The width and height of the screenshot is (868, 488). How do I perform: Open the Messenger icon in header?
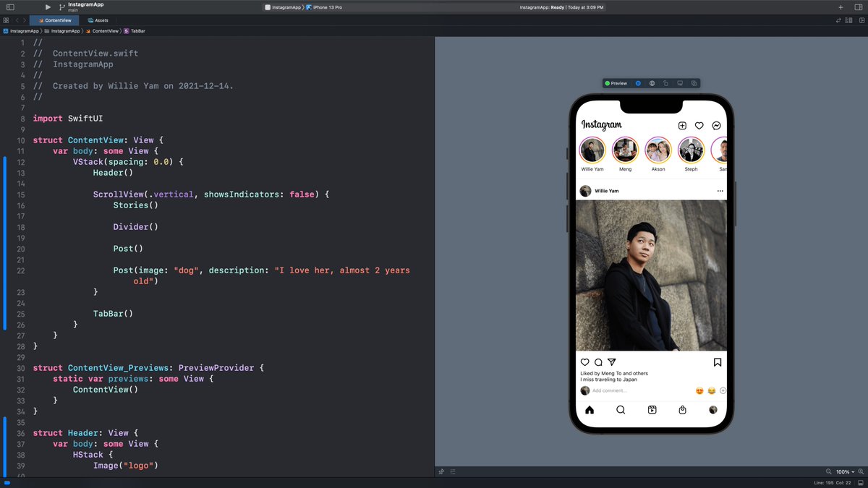point(716,126)
